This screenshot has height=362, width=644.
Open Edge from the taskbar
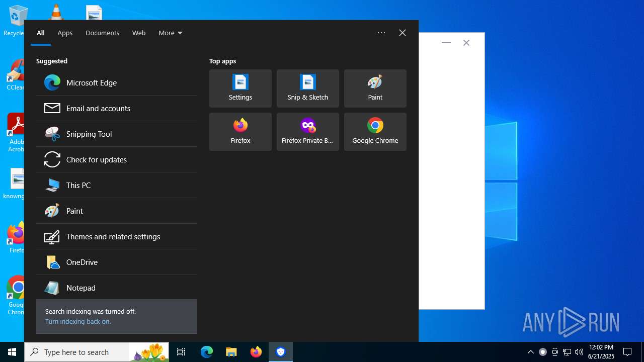coord(207,352)
